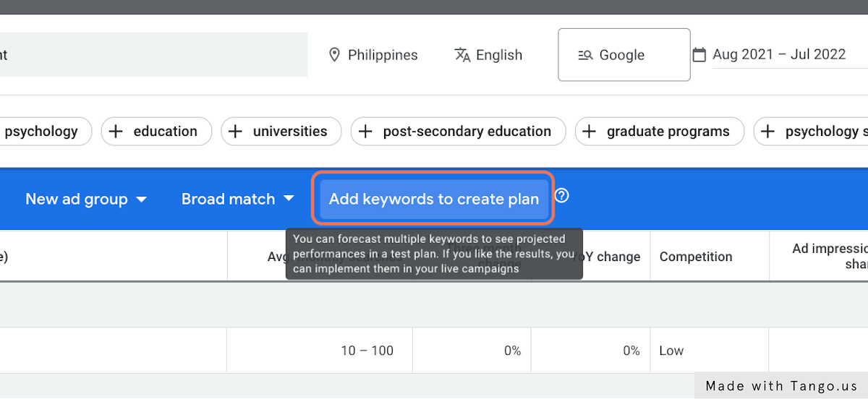Click the plus icon on the universities chip
The image size is (868, 399).
click(x=236, y=132)
